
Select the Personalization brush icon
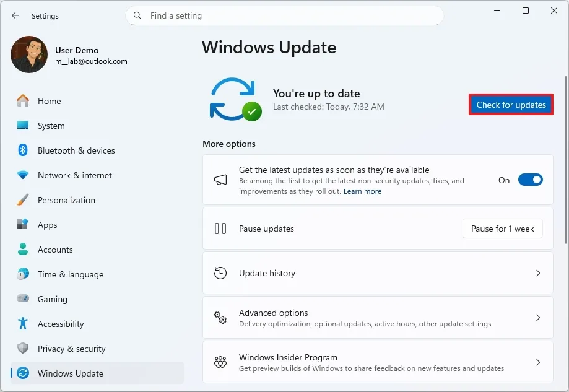pyautogui.click(x=23, y=200)
